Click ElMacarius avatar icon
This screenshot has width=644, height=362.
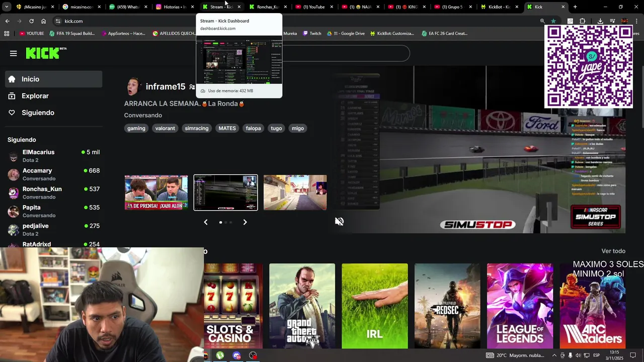pos(14,156)
